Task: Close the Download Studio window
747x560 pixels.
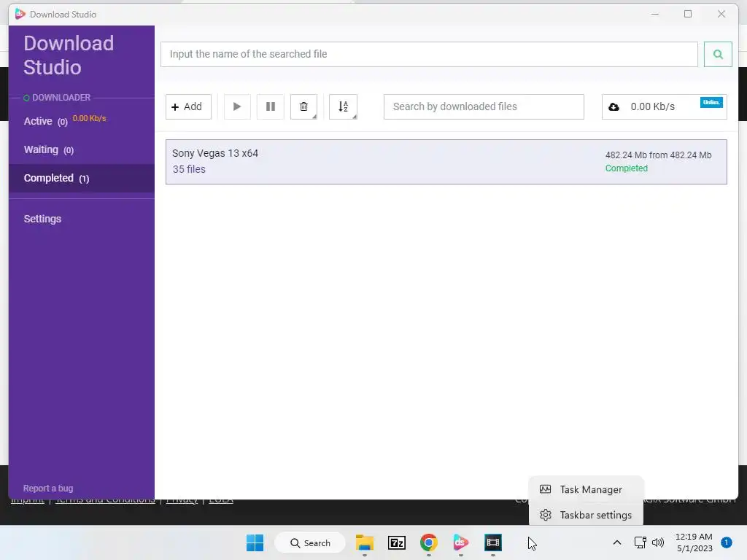Action: pyautogui.click(x=721, y=15)
